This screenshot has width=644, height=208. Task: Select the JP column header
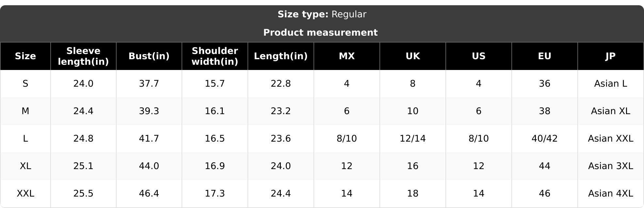[x=611, y=56]
